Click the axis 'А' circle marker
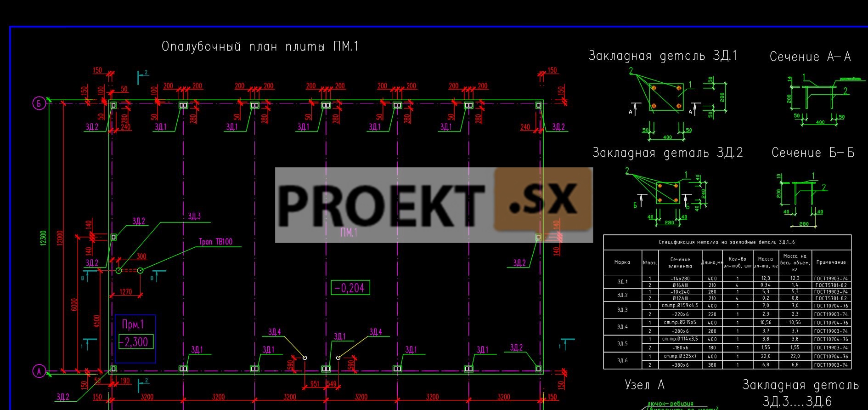This screenshot has height=410, width=868. tap(39, 370)
